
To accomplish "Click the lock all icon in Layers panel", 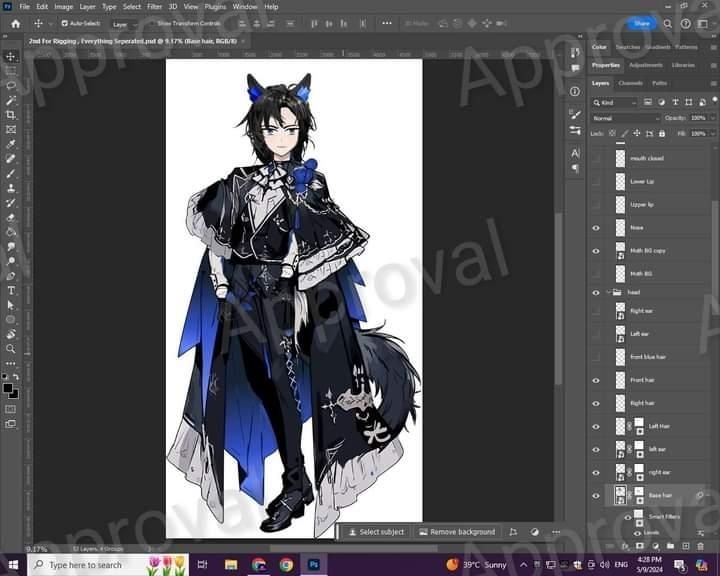I will click(662, 133).
